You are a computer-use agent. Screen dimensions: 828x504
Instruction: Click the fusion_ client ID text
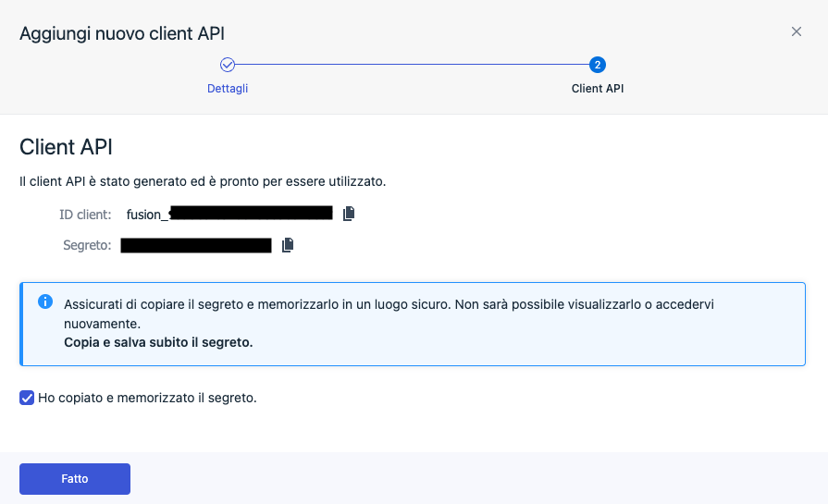point(148,215)
